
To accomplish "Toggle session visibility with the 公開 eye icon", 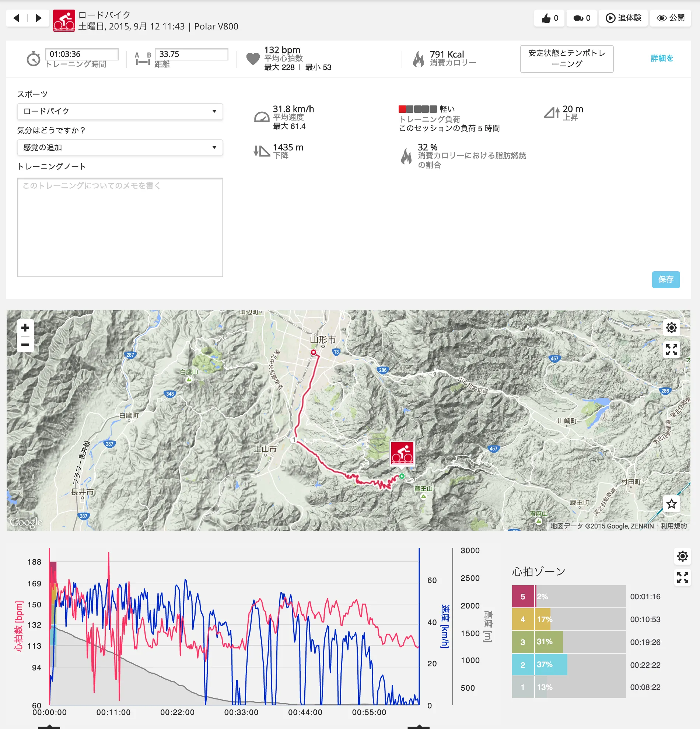I will pos(662,17).
